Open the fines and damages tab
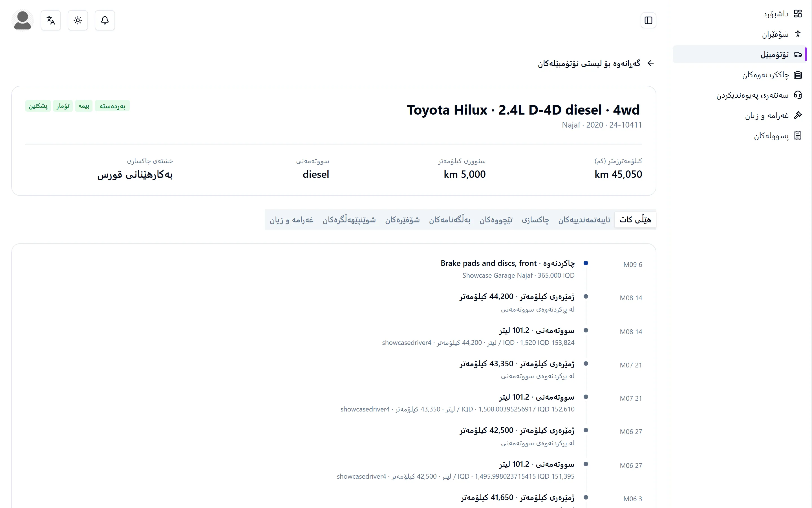Screen dimensions: 812x508 click(x=292, y=220)
